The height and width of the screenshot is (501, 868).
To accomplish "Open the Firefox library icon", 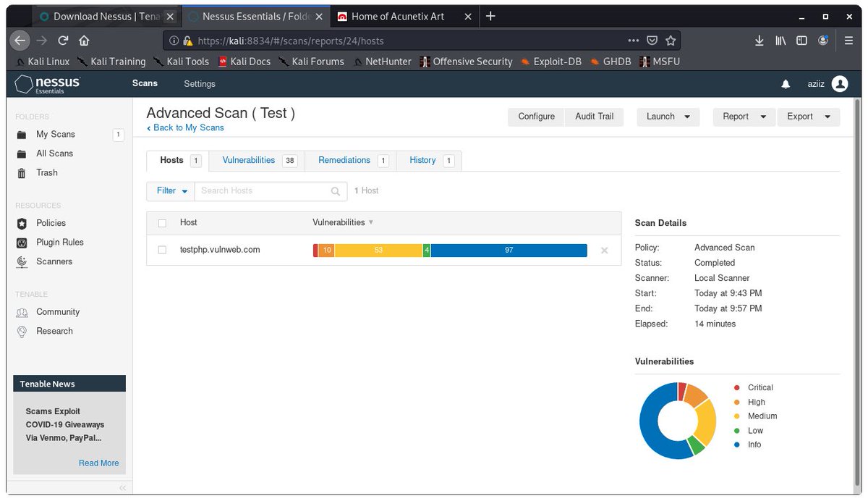I will click(780, 41).
